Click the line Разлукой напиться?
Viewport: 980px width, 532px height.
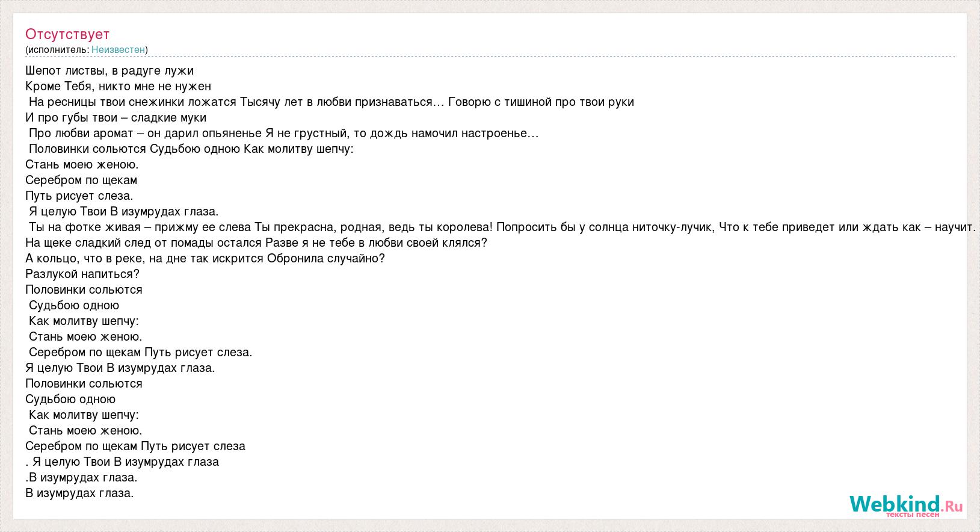(82, 274)
